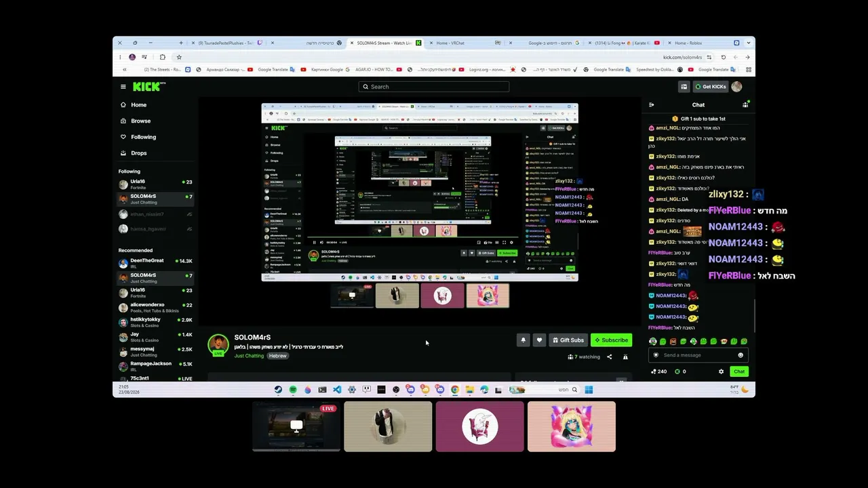Open Spotify from the Windows taskbar

click(x=293, y=390)
